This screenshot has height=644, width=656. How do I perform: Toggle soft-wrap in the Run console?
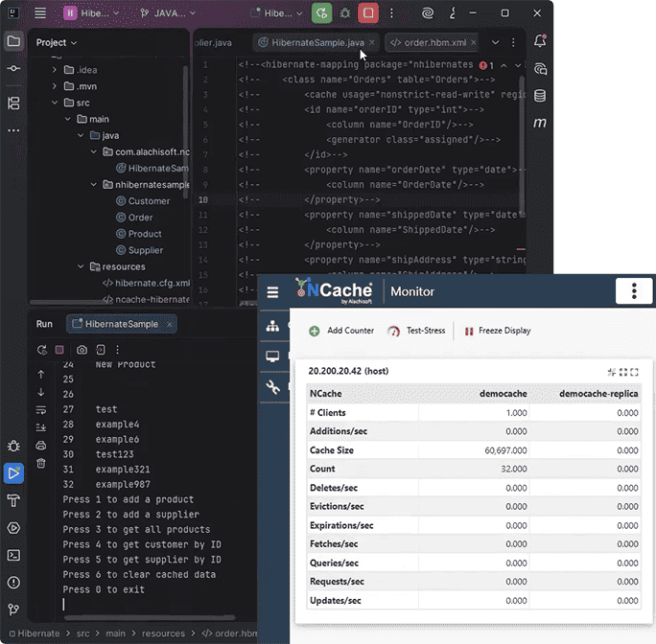pos(40,409)
